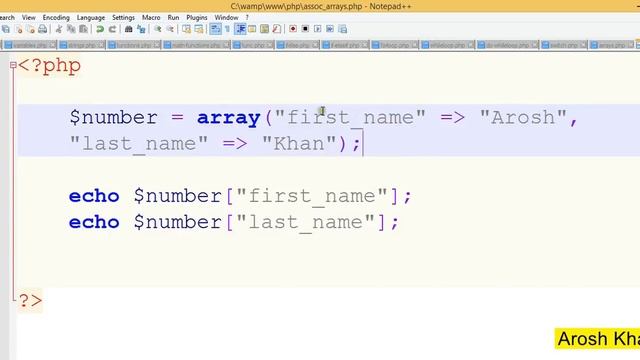
Task: Click Synchronize Vertical Scrolling icon
Action: 187,29
